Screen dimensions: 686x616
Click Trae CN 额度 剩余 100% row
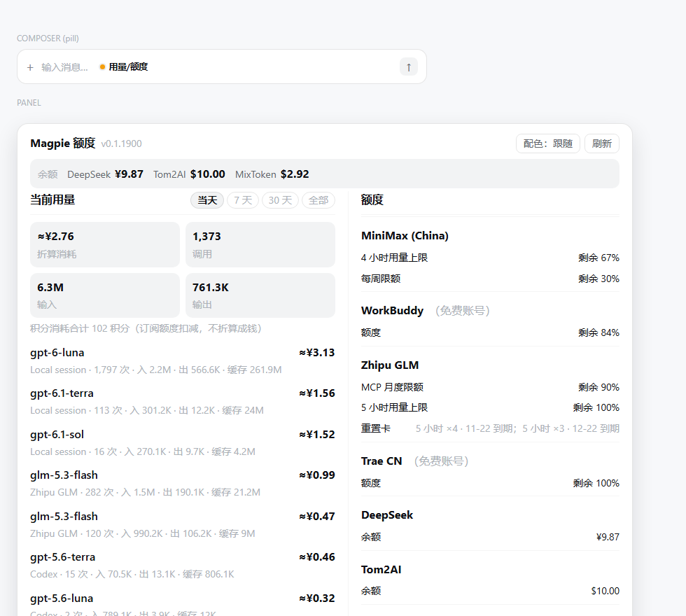490,483
